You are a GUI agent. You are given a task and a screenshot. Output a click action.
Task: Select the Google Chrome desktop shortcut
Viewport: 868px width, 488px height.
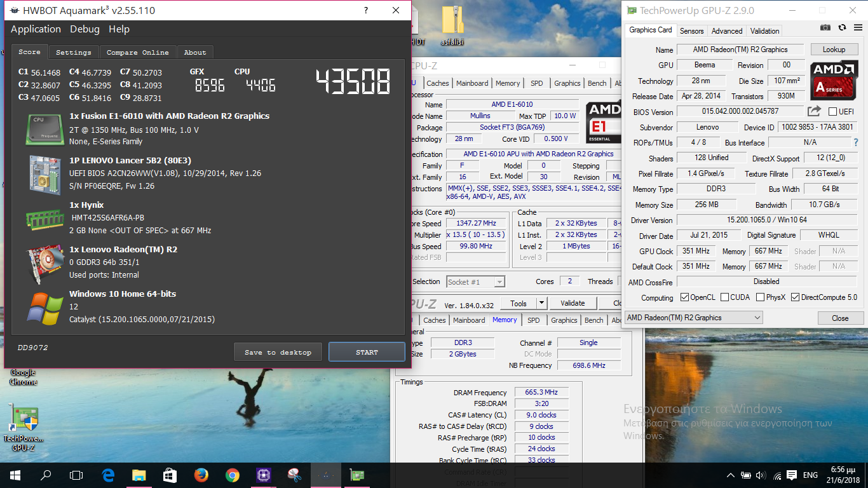(x=23, y=376)
